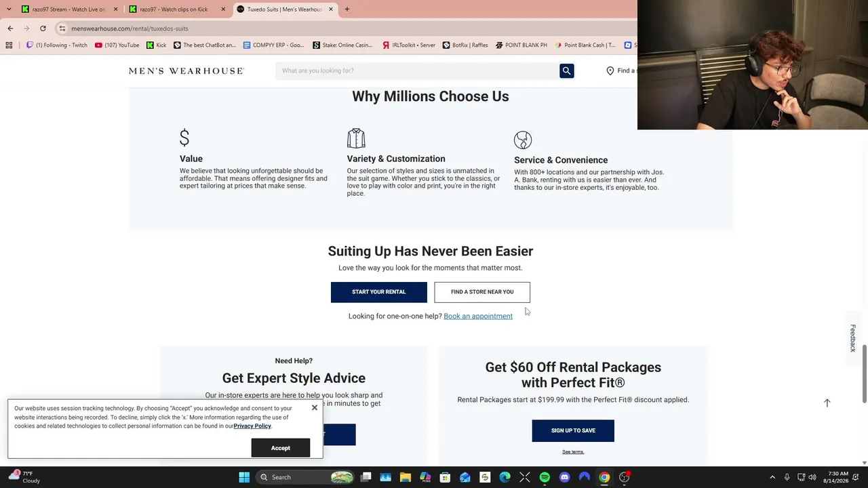The image size is (868, 488).
Task: Open the BotRix Raffles bookmark
Action: coord(465,45)
